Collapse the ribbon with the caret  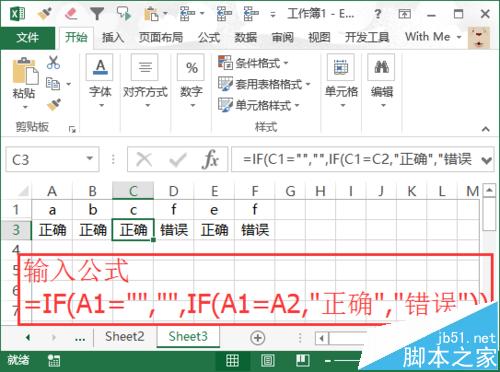[x=486, y=129]
